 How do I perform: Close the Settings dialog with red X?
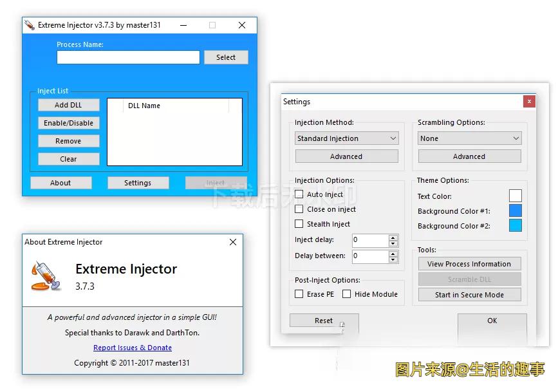point(528,102)
